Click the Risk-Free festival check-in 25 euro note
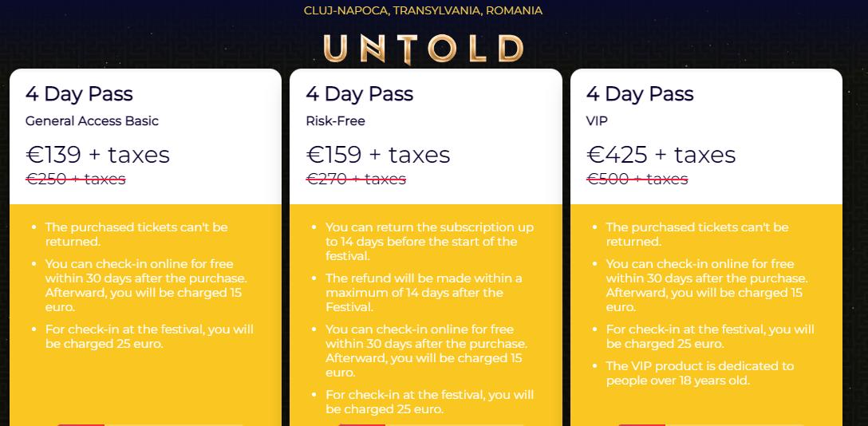The image size is (868, 426). (x=429, y=402)
